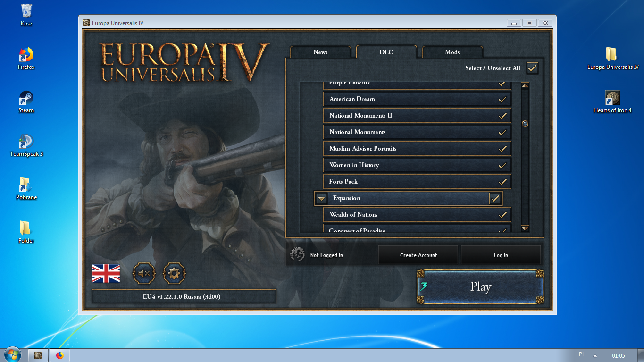
Task: Collapse the Expansion DLC group
Action: [321, 198]
